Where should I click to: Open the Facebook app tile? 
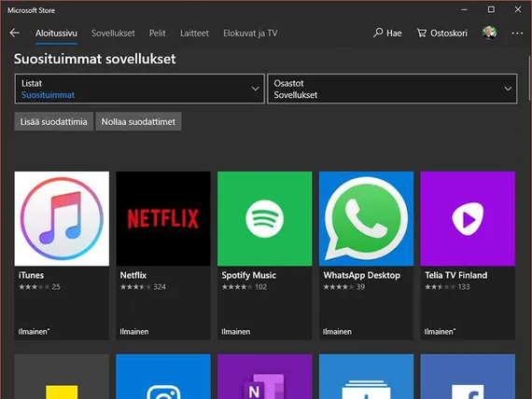click(x=468, y=377)
